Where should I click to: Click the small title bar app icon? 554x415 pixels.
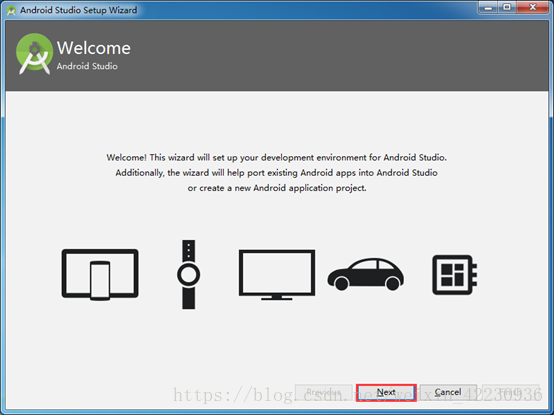coord(11,10)
